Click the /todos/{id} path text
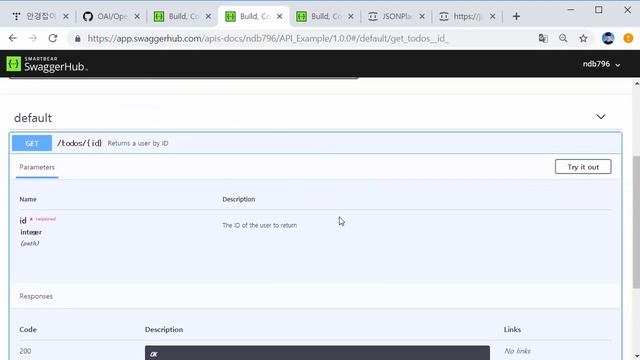The width and height of the screenshot is (640, 360). click(79, 143)
